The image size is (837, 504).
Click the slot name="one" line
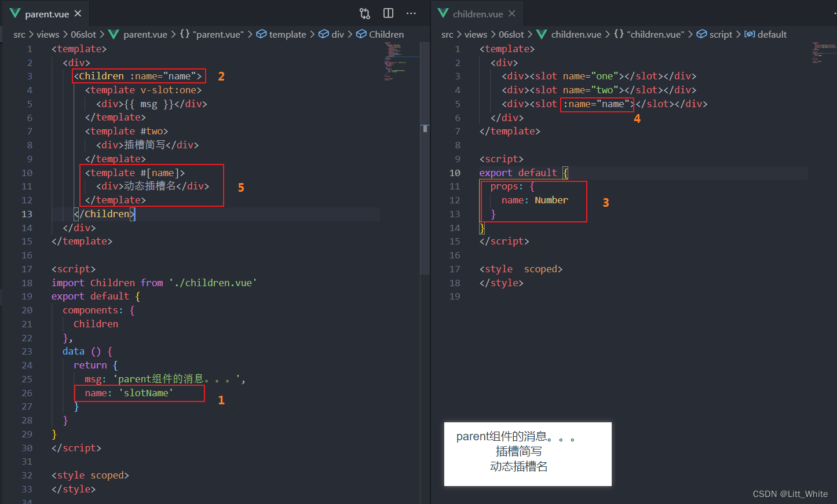(599, 76)
